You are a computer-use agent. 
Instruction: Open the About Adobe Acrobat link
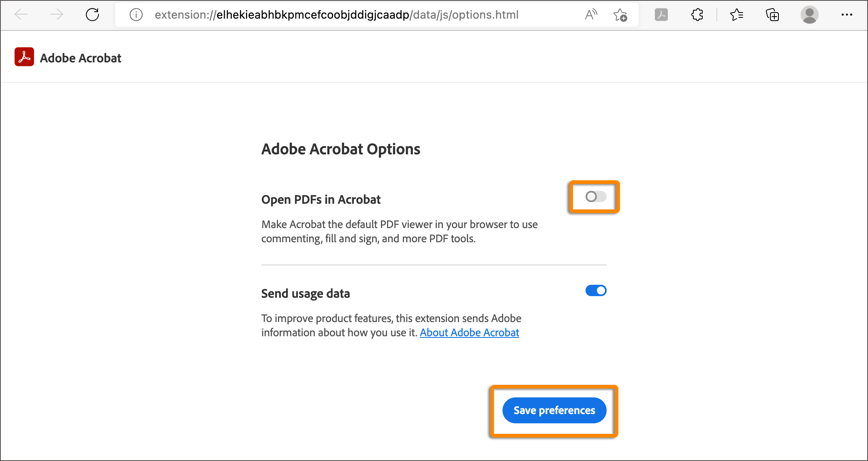(x=469, y=333)
